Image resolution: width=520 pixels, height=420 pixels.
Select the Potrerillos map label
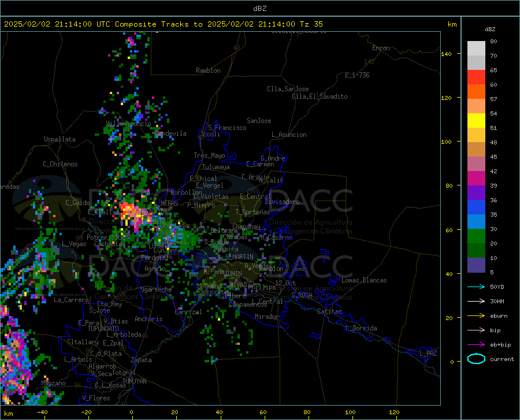106,237
